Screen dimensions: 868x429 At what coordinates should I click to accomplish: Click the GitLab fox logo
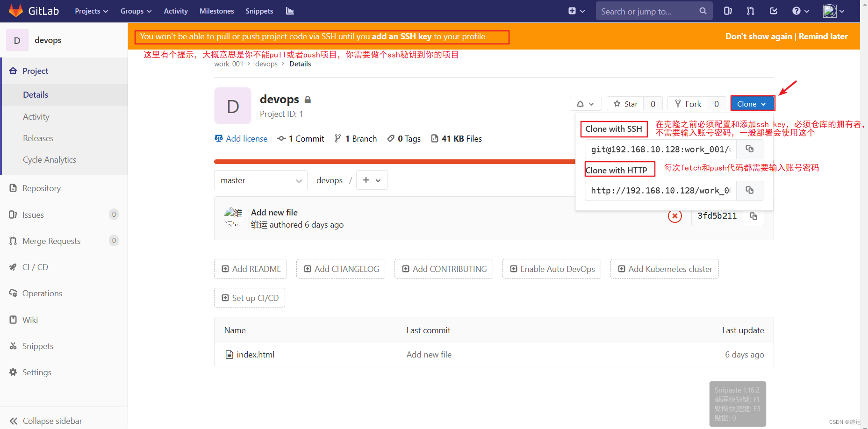(x=16, y=11)
